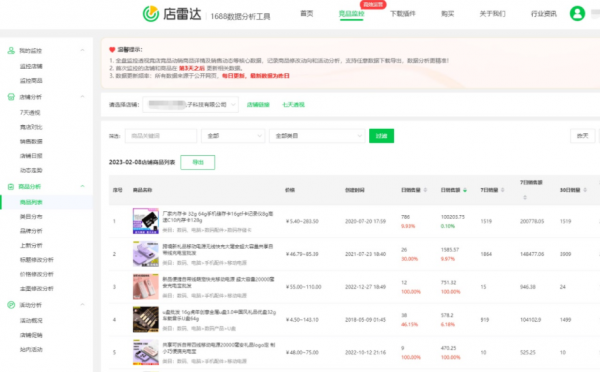Open 关于我们 in top navigation
This screenshot has height=372, width=600.
pyautogui.click(x=492, y=14)
